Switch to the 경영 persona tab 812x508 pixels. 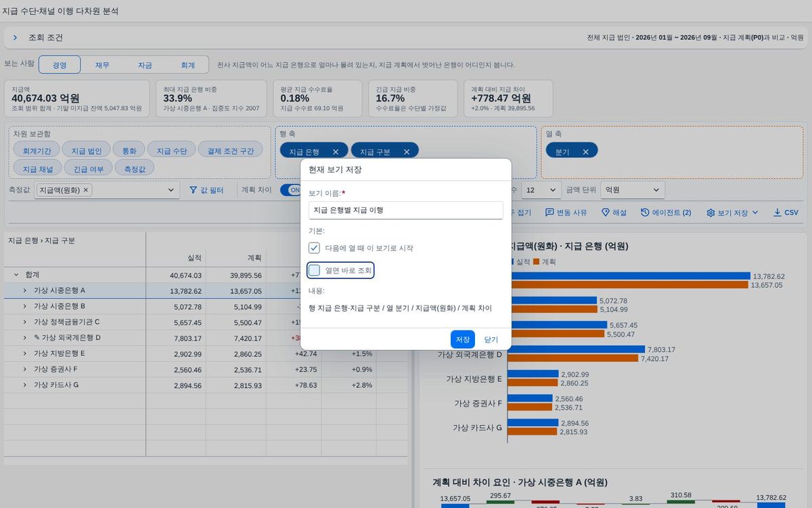[60, 65]
